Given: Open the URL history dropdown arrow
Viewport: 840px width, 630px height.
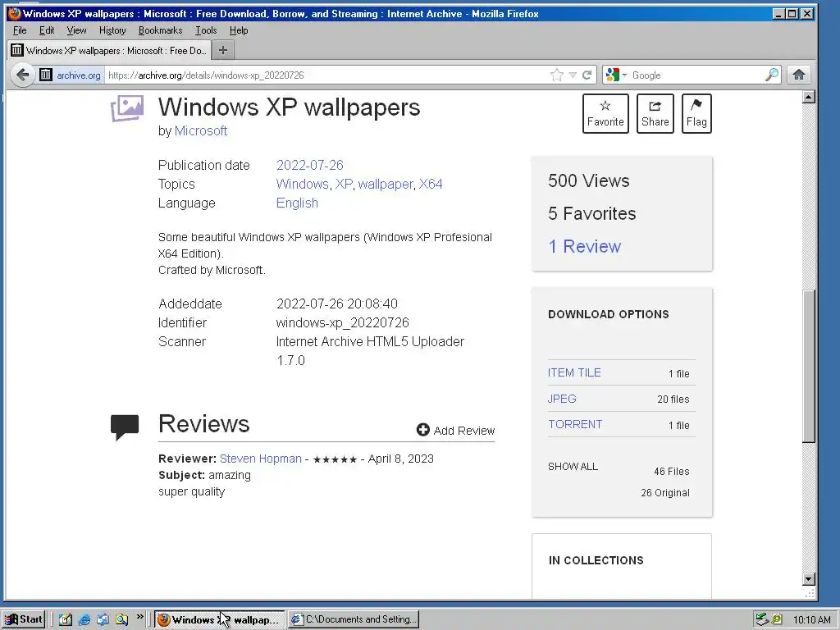Looking at the screenshot, I should pyautogui.click(x=573, y=75).
